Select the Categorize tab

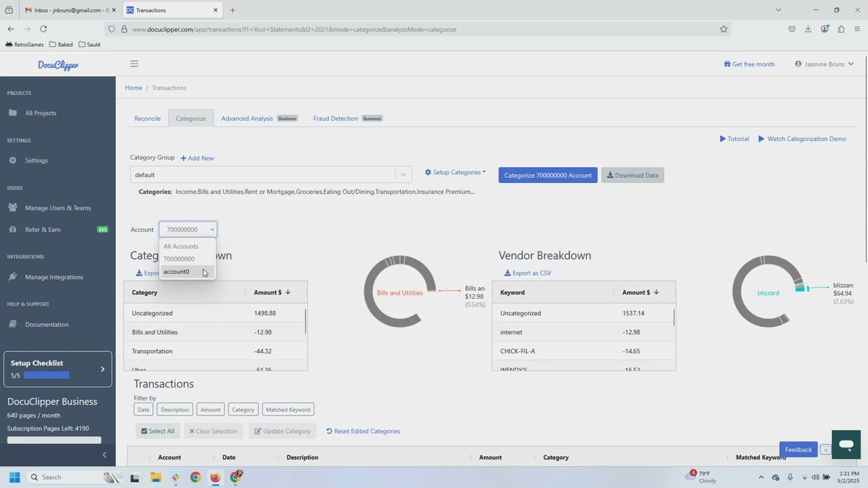pos(191,119)
